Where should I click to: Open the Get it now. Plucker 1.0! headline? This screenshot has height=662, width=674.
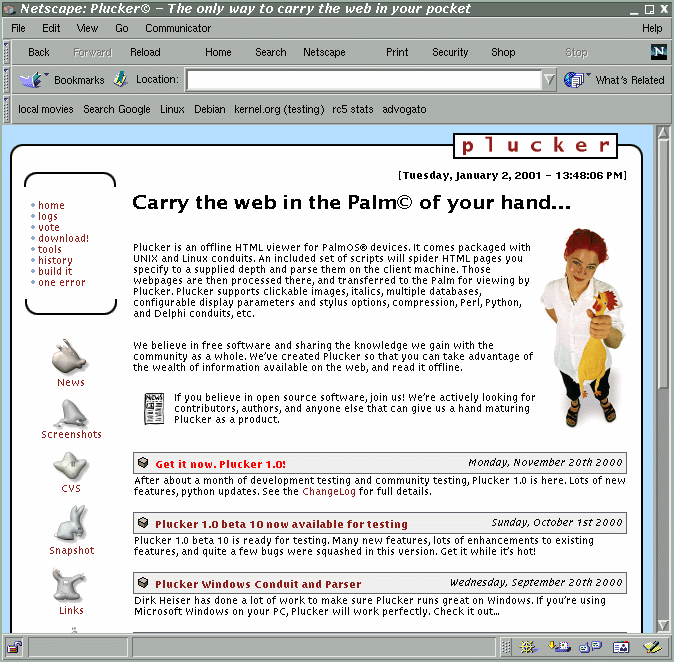(221, 464)
